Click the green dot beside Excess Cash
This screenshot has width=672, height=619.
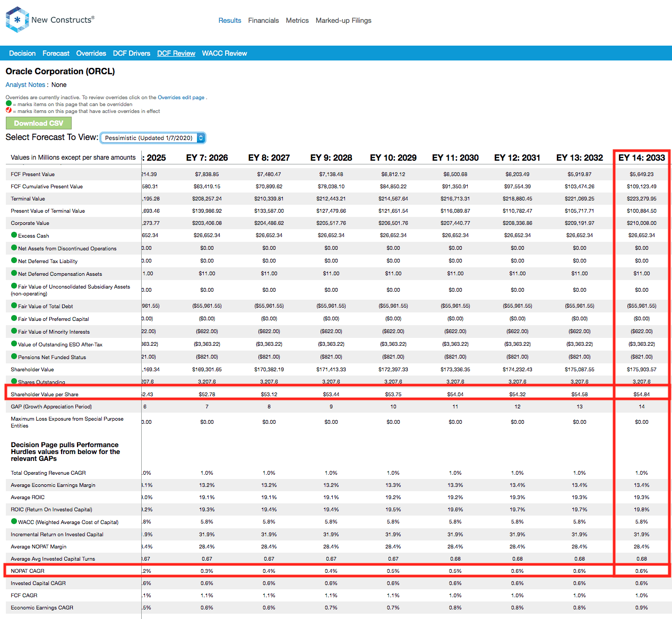pyautogui.click(x=14, y=234)
